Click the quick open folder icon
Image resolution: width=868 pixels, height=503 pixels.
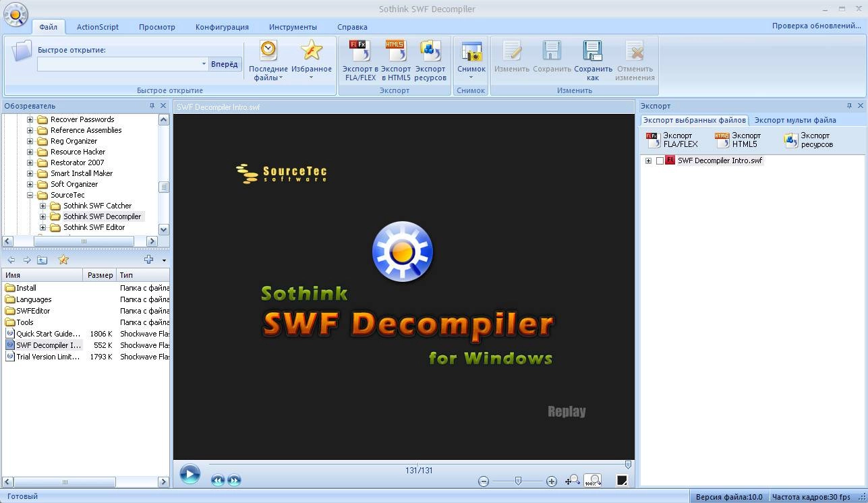[22, 51]
